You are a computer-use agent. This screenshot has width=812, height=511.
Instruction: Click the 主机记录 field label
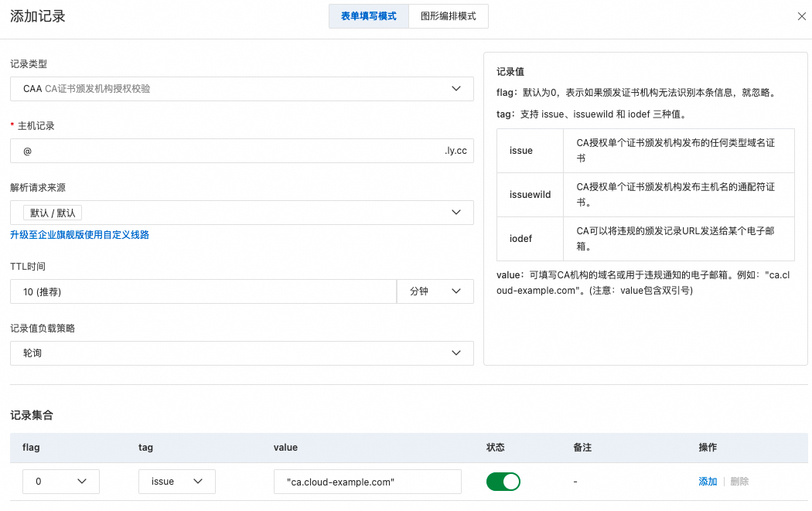[x=36, y=126]
